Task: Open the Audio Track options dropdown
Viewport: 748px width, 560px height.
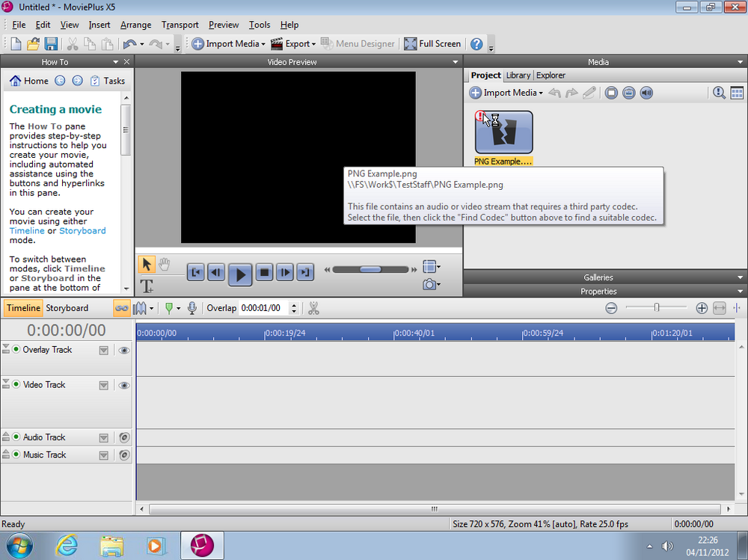Action: [x=103, y=438]
